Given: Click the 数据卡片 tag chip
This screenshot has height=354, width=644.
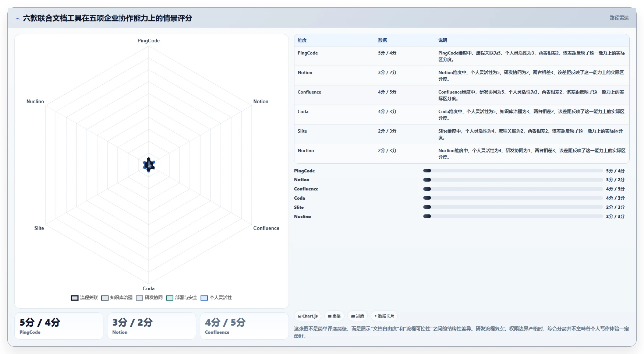Looking at the screenshot, I should 384,316.
